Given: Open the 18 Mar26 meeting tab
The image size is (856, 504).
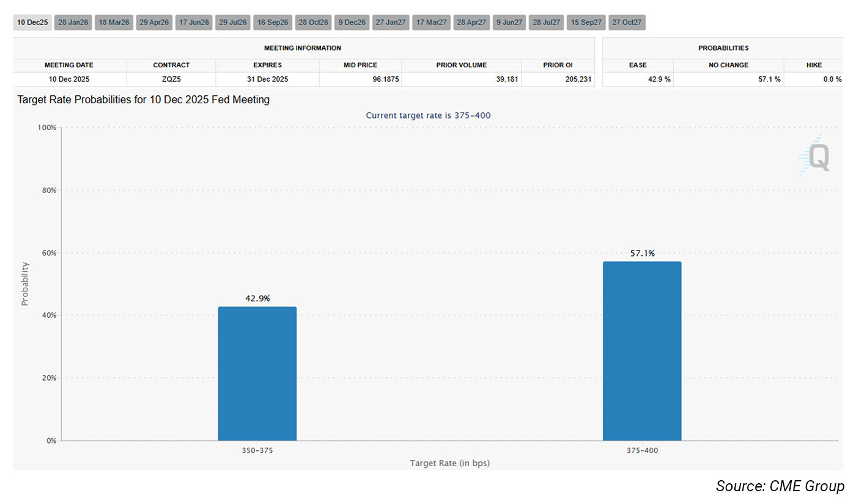Looking at the screenshot, I should 114,23.
